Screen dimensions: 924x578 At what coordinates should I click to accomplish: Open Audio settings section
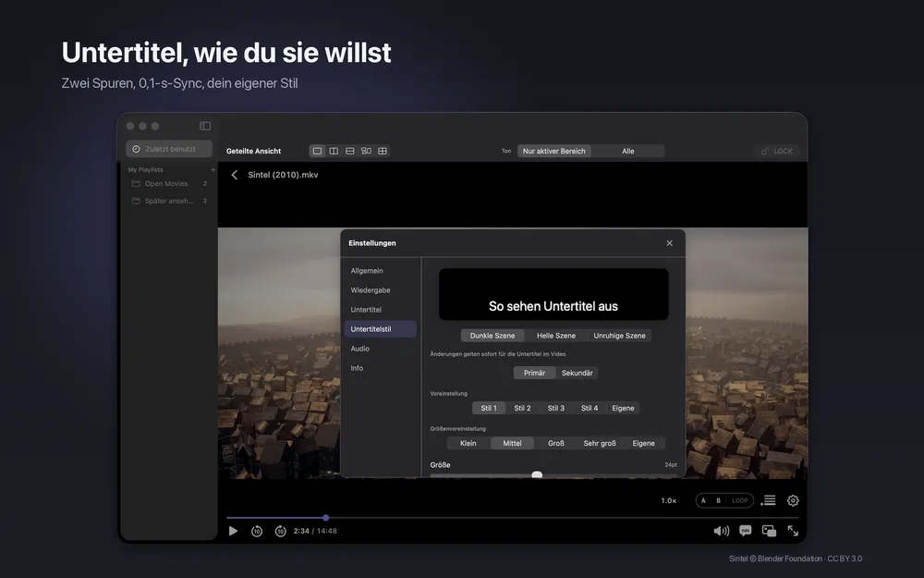pos(380,349)
